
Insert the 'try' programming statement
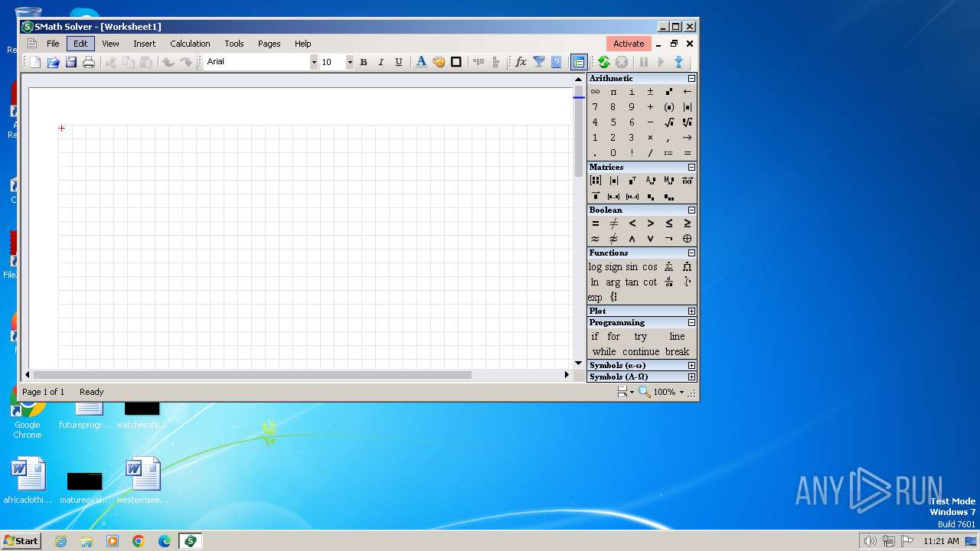(x=641, y=336)
